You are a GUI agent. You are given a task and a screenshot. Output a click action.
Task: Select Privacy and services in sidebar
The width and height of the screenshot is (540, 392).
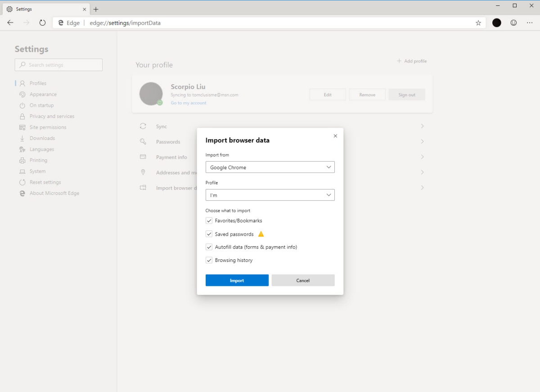pyautogui.click(x=52, y=116)
